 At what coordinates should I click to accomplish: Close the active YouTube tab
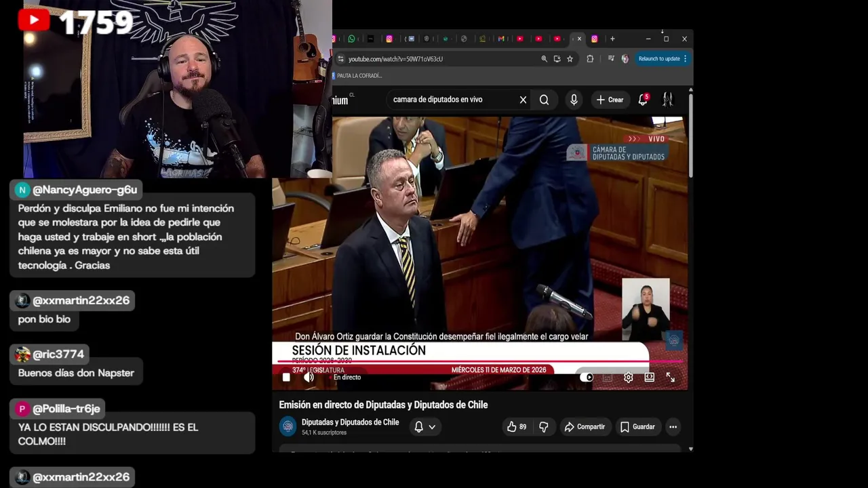(x=579, y=39)
